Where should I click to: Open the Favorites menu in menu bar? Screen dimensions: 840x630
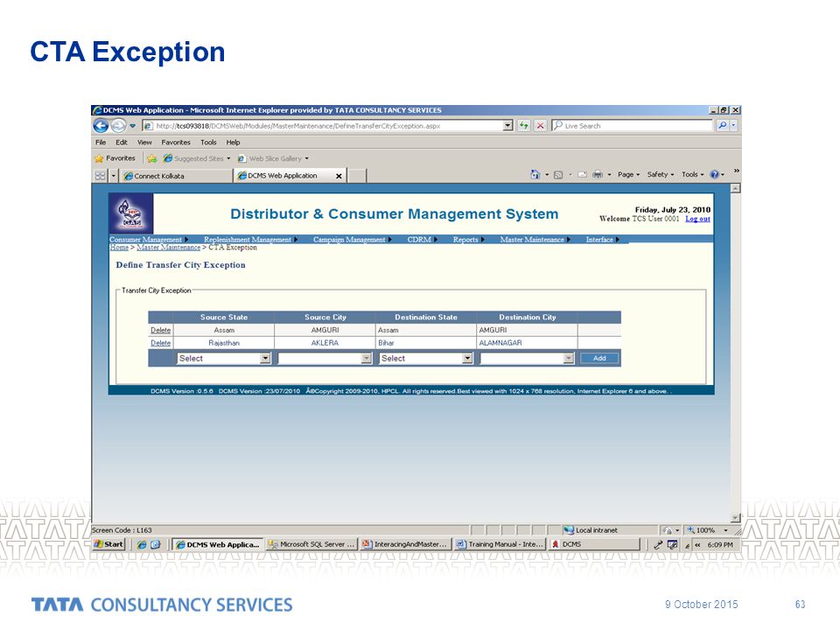click(x=176, y=143)
